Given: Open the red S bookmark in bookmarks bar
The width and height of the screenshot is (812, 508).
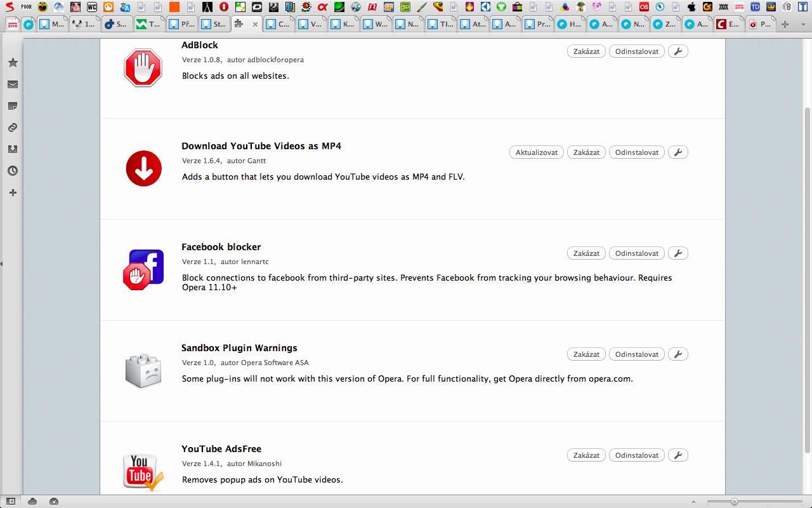Looking at the screenshot, I should pyautogui.click(x=10, y=7).
